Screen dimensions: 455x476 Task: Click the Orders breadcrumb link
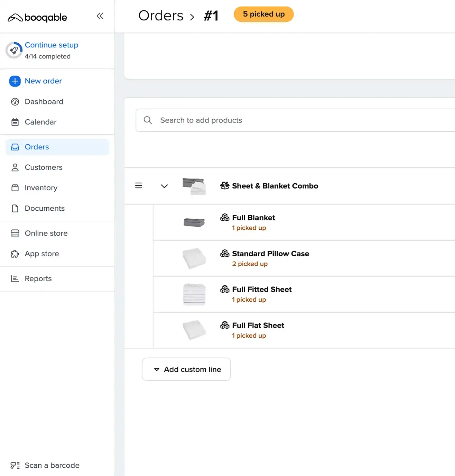161,16
